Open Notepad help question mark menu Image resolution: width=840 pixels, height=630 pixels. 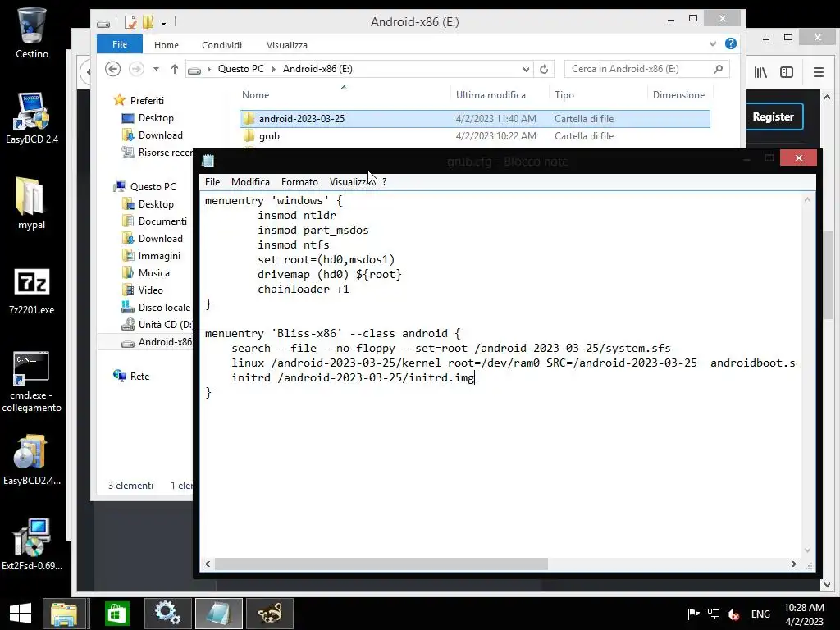(384, 182)
